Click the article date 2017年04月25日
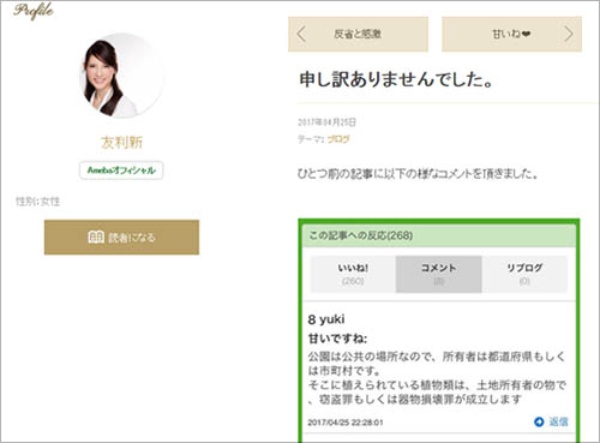600x443 pixels. [x=327, y=122]
